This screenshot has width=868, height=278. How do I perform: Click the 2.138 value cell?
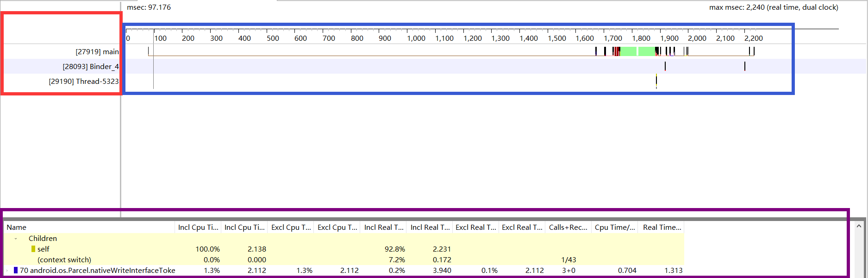click(257, 249)
